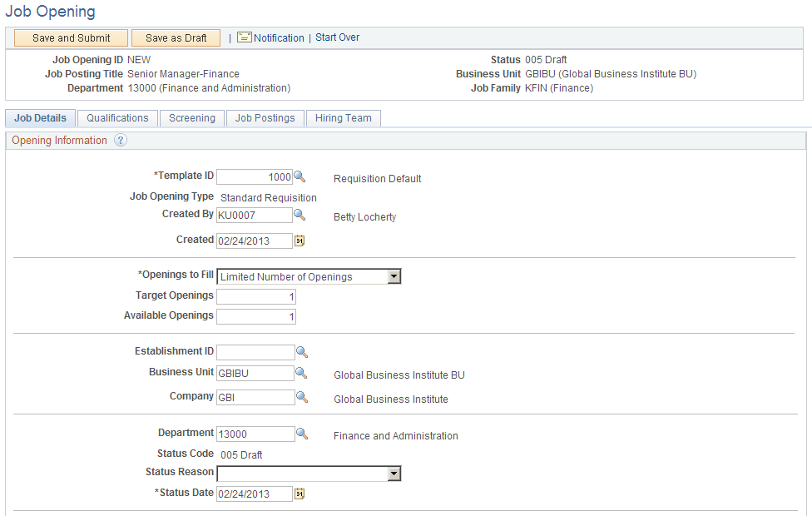Open Opening Information help icon
The image size is (812, 516).
[x=120, y=141]
